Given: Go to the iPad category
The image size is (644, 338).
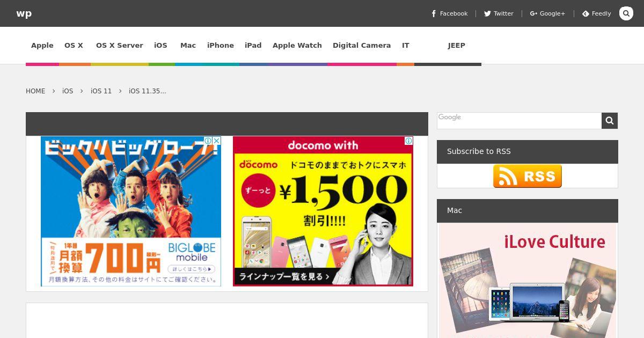Looking at the screenshot, I should click(x=253, y=46).
